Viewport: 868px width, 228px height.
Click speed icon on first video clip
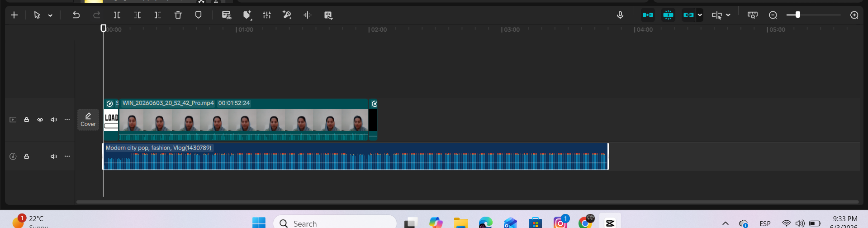(x=109, y=104)
